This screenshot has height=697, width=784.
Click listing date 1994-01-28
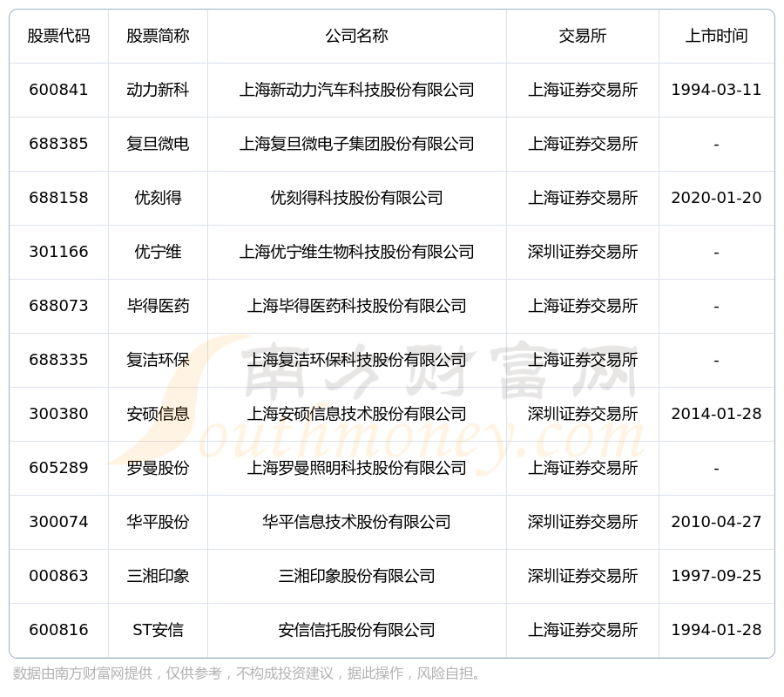coord(717,630)
